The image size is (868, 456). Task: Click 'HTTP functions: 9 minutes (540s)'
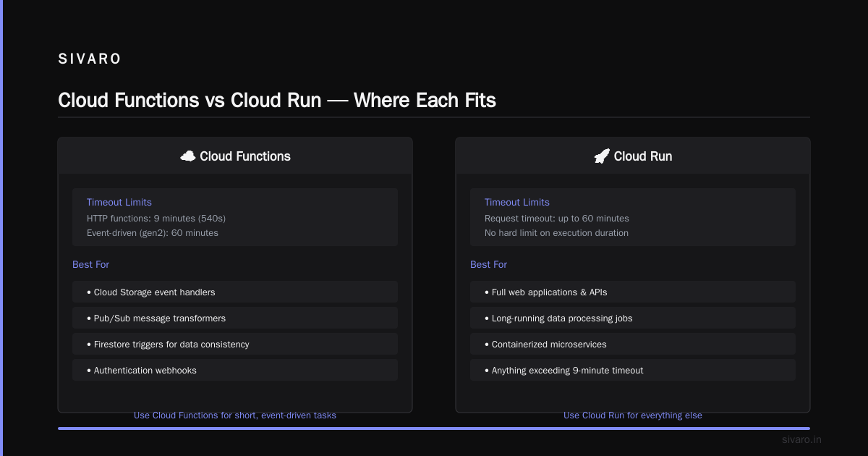[157, 218]
